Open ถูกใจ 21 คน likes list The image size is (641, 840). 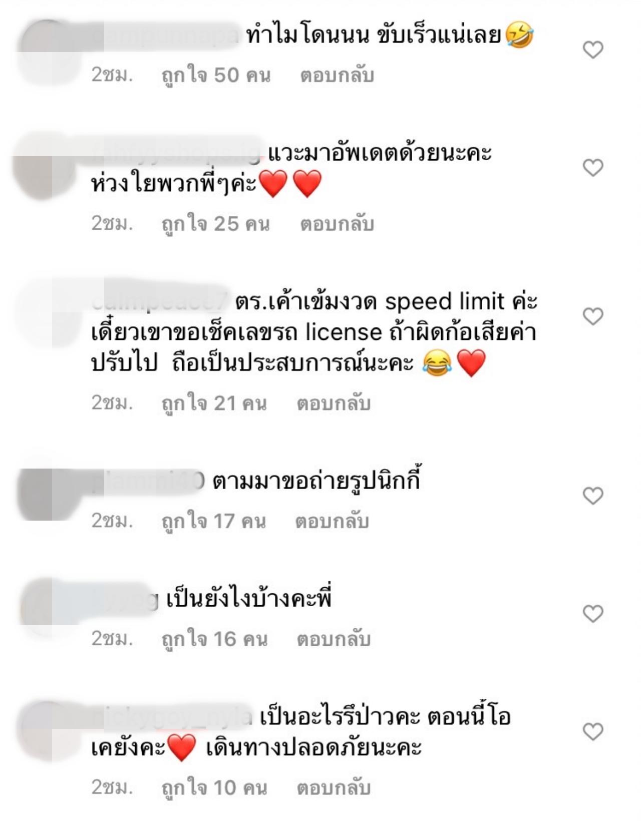pyautogui.click(x=214, y=403)
